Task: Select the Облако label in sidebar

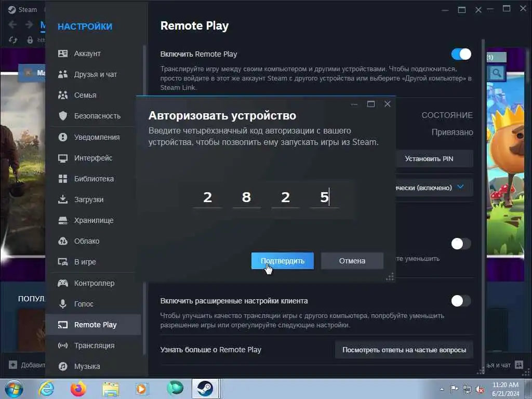Action: click(x=87, y=241)
